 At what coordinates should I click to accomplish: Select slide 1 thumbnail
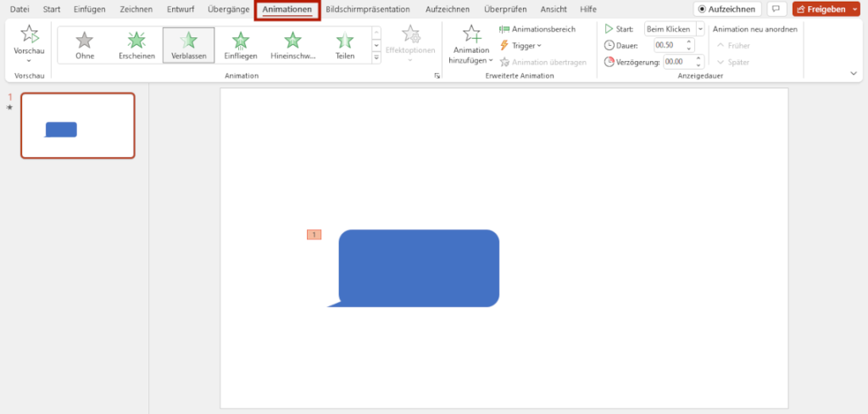point(77,126)
